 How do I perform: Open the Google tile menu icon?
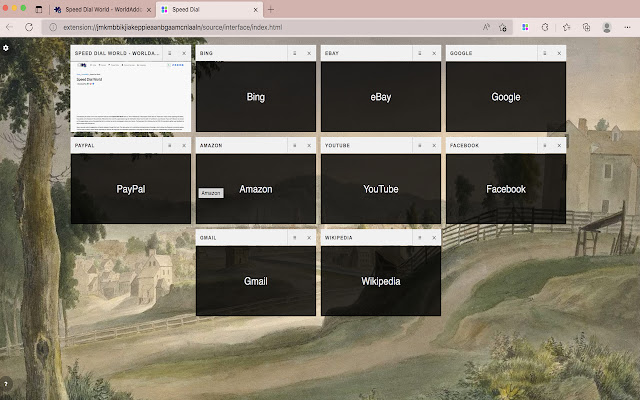tap(545, 53)
